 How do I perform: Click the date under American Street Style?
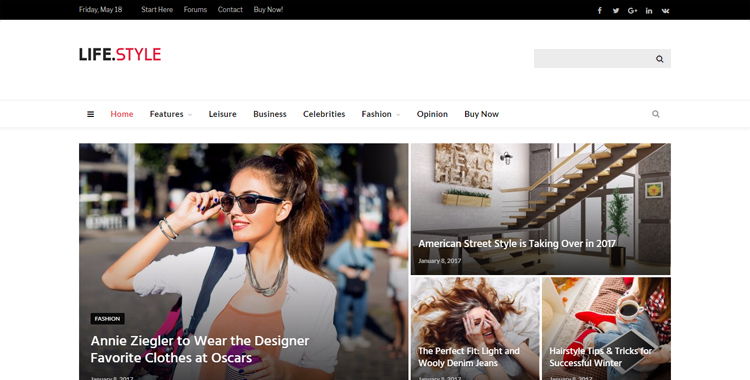coord(440,261)
